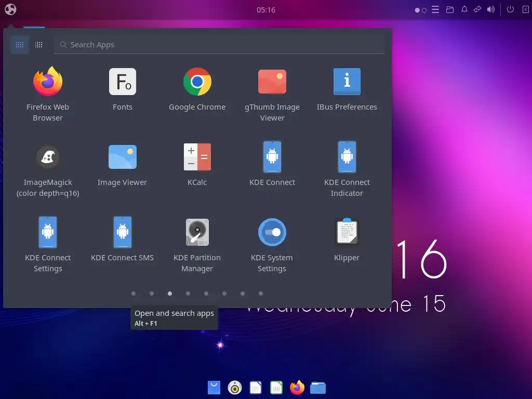Switch launcher to paged grid view
Viewport: 532px width, 399px height.
(x=20, y=45)
